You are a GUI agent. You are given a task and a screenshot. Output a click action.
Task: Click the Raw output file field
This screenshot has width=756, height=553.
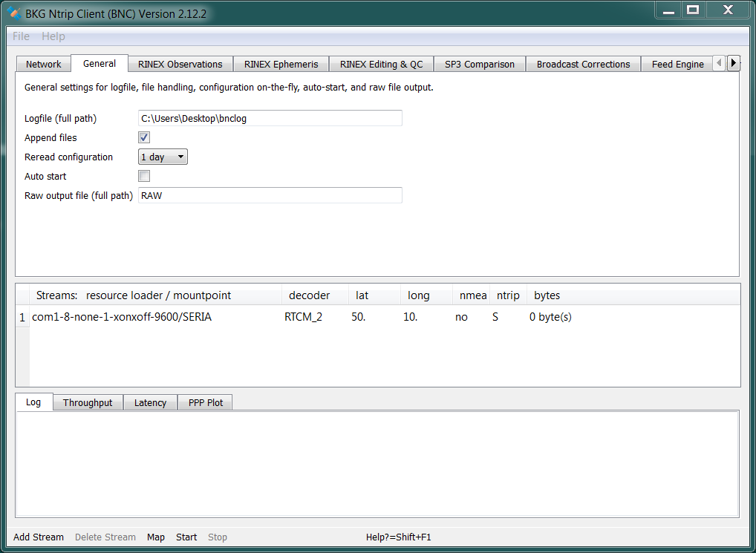click(270, 195)
